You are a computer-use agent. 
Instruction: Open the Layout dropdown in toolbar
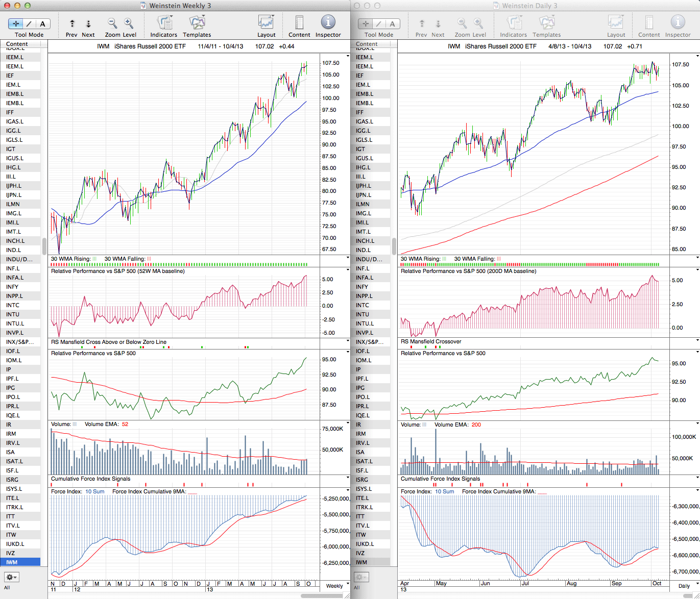266,22
